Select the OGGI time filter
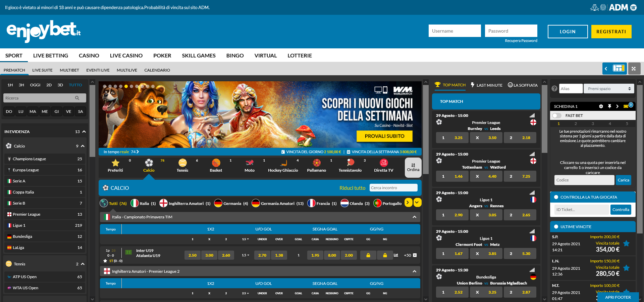 tap(35, 85)
